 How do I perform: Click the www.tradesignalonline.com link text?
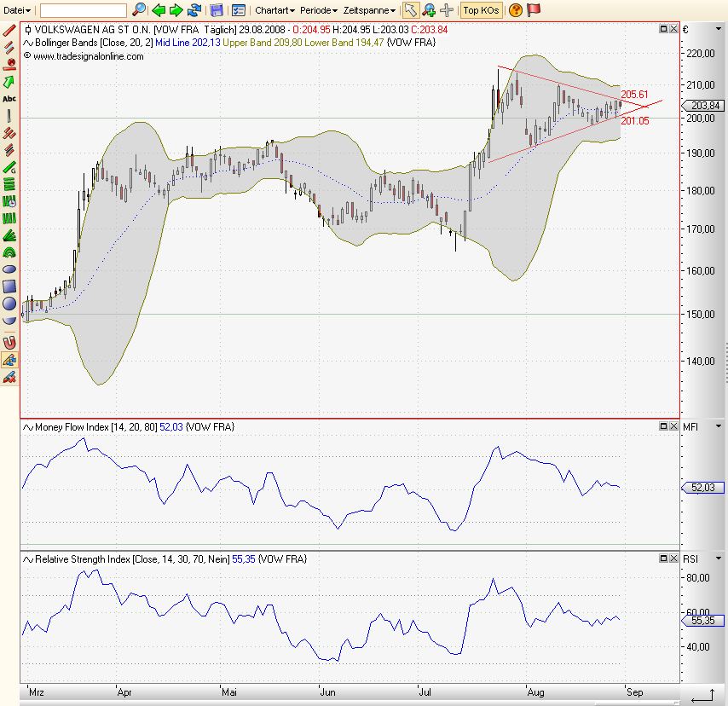click(88, 56)
